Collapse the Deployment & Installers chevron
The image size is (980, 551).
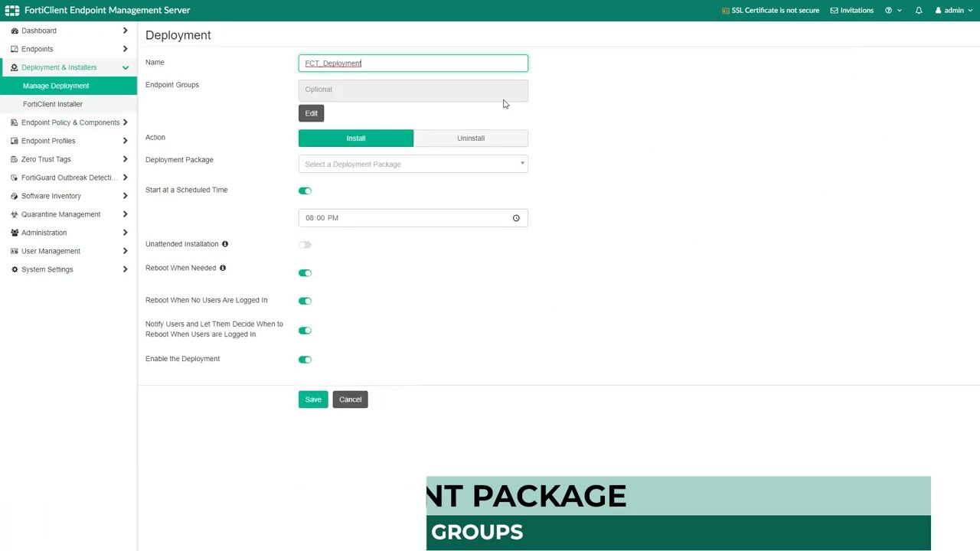click(x=126, y=67)
